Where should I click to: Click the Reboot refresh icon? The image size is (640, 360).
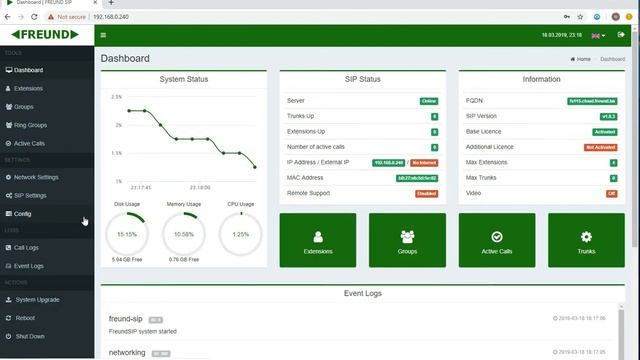[9, 318]
